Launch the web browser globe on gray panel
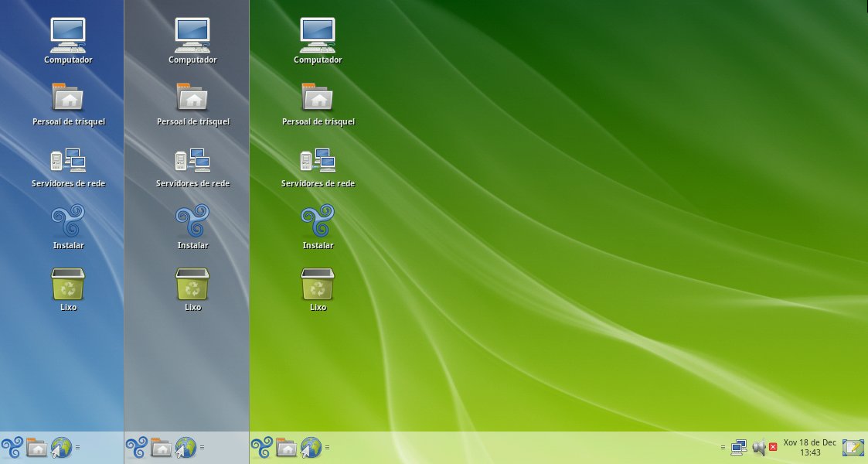Viewport: 868px width, 464px height. [x=186, y=448]
